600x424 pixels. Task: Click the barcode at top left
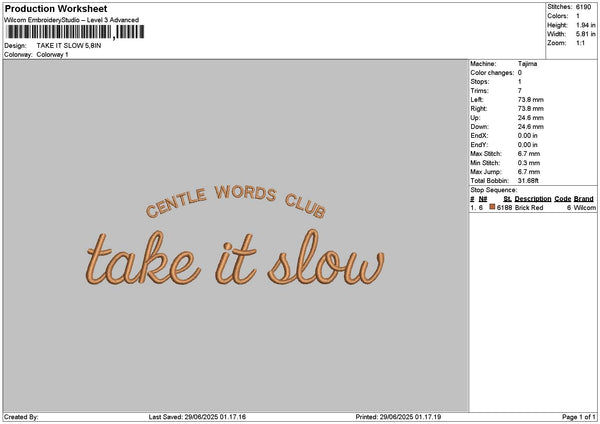click(x=75, y=32)
